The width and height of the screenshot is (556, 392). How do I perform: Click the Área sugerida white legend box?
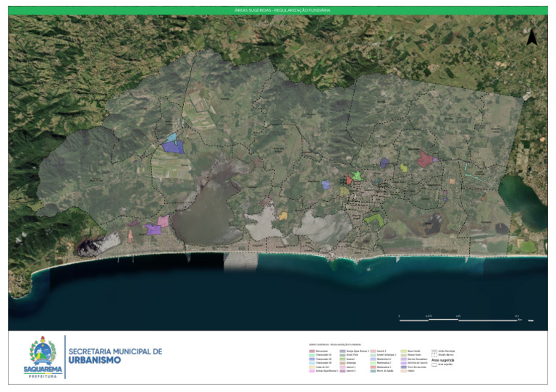[x=434, y=365]
